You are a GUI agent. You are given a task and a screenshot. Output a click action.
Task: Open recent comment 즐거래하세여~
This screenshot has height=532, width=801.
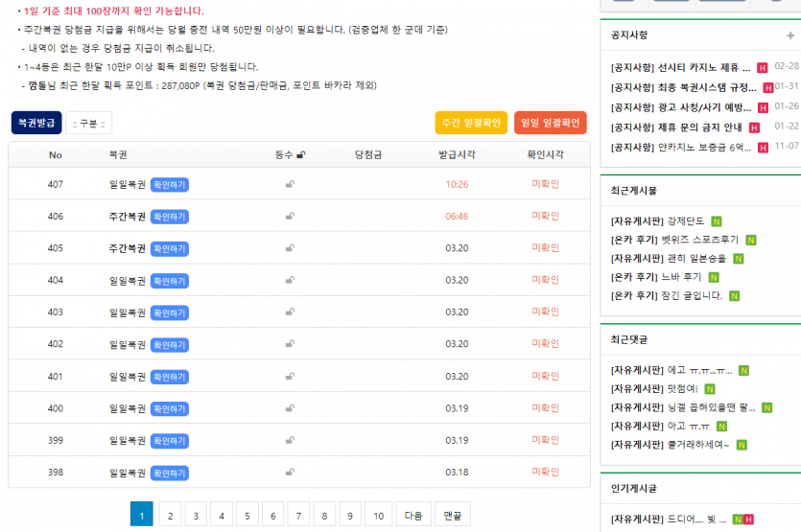click(671, 445)
